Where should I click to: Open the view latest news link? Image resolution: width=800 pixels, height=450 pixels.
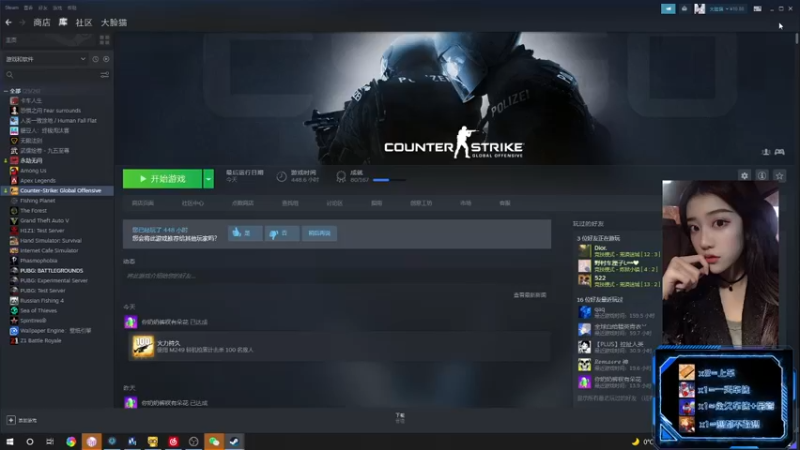coord(530,295)
